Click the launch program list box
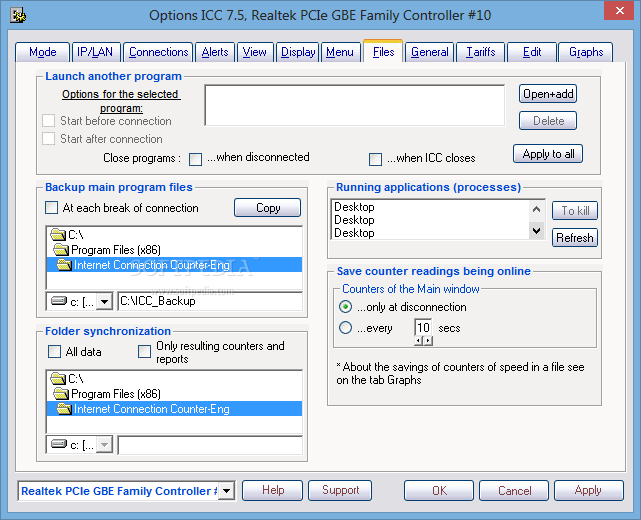Viewport: 641px width, 520px height. point(354,105)
